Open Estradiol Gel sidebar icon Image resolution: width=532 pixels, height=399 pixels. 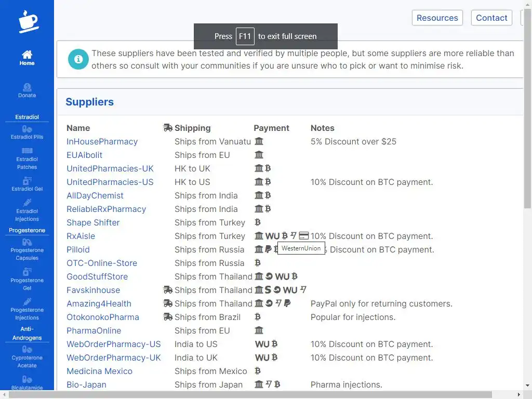(27, 181)
